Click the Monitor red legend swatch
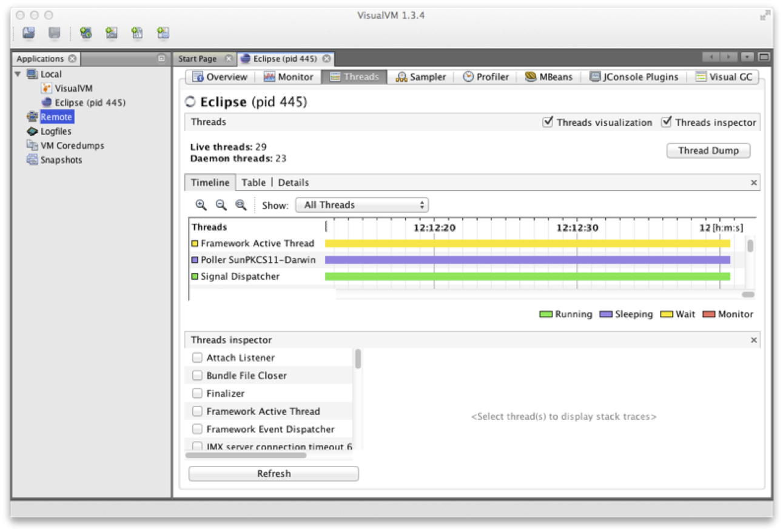Image resolution: width=783 pixels, height=532 pixels. (709, 315)
